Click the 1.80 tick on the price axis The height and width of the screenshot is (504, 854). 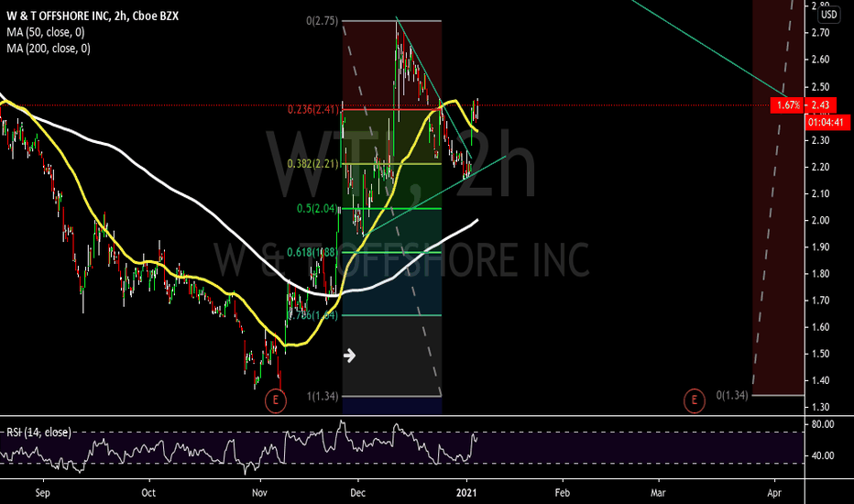(821, 273)
